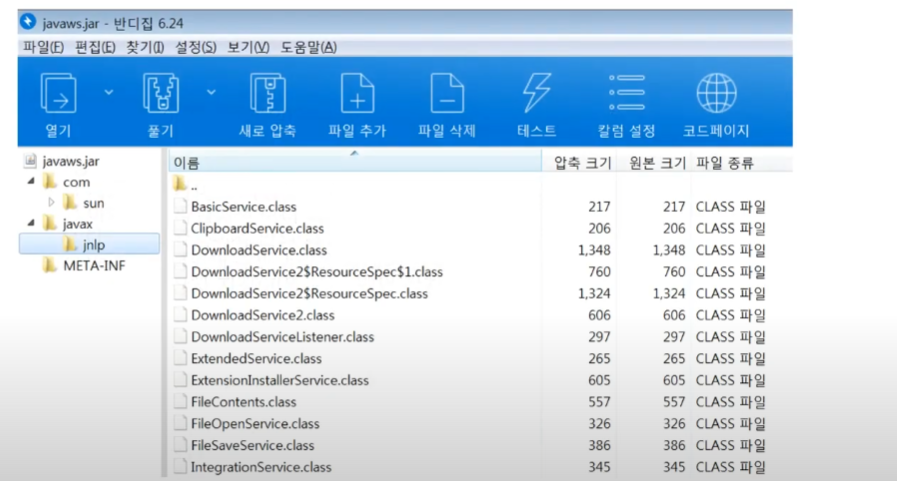
Task: Click original size 606 of DownloadService2.class
Action: pyautogui.click(x=674, y=315)
